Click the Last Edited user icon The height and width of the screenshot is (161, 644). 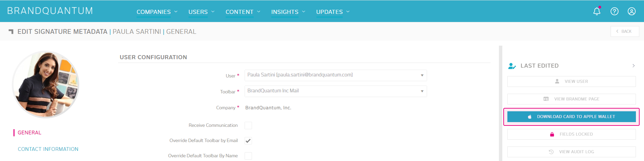point(512,66)
